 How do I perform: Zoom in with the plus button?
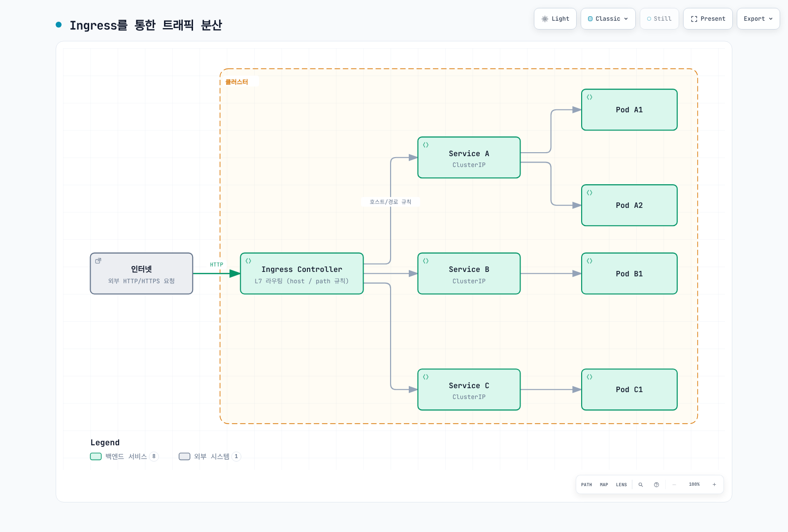click(714, 485)
